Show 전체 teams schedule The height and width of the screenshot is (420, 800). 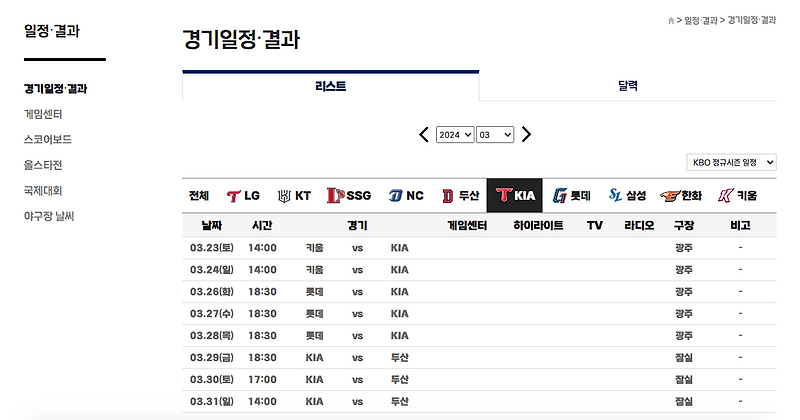(x=199, y=195)
